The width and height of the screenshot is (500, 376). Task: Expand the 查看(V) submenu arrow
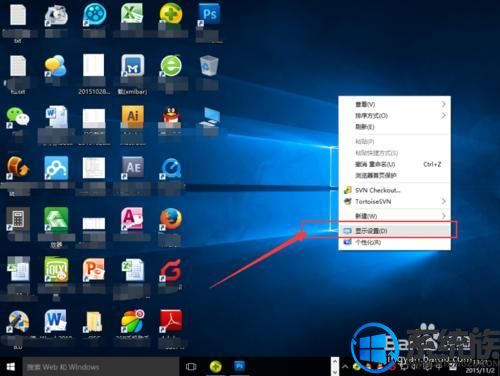[443, 104]
